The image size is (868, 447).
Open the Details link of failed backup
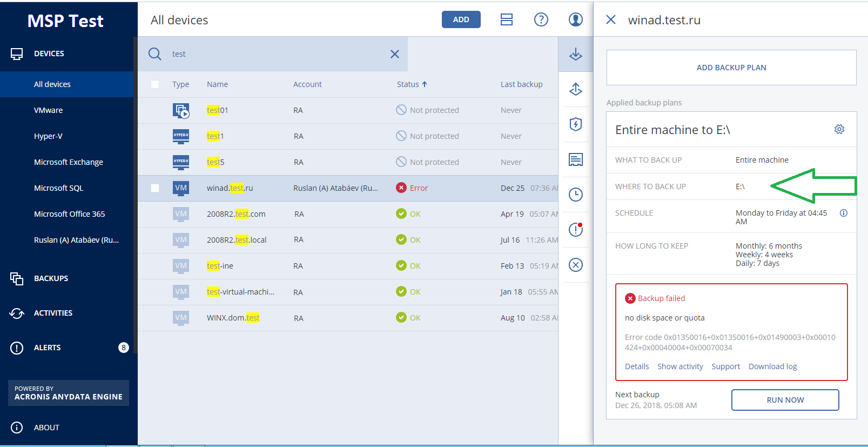pos(637,366)
